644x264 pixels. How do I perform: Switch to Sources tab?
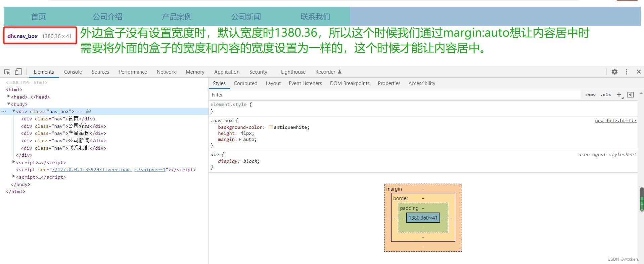(100, 72)
